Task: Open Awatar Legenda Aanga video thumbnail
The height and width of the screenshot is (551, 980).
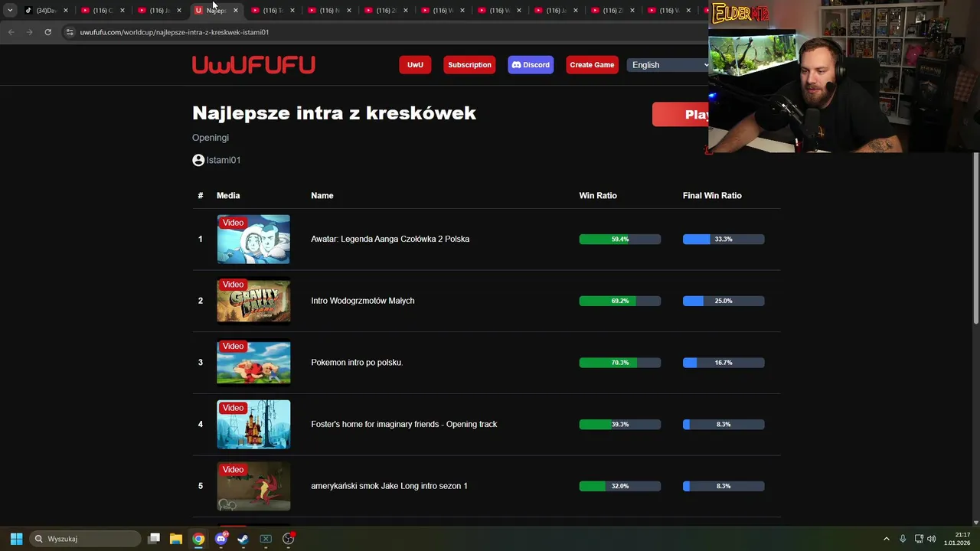Action: click(x=253, y=240)
